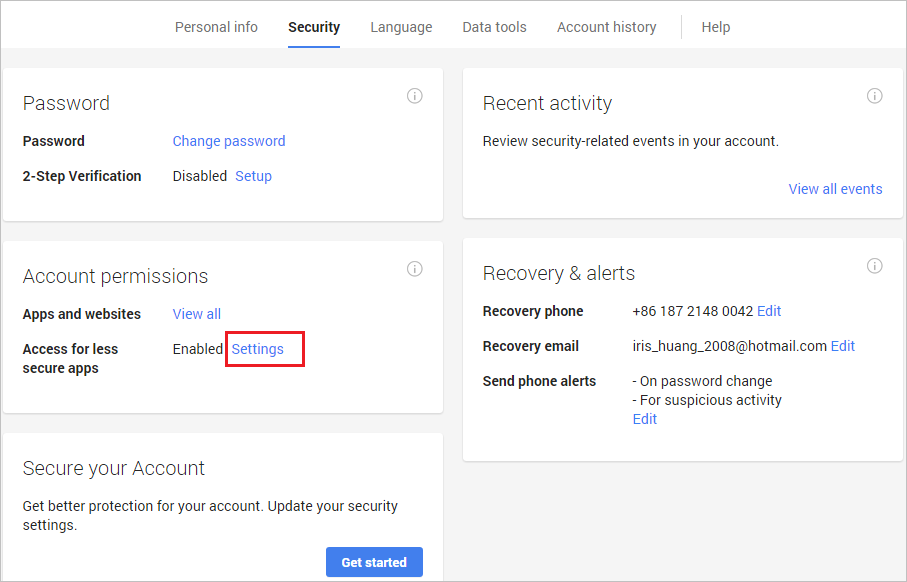Click the Change password link
Viewport: 907px width, 582px height.
229,141
